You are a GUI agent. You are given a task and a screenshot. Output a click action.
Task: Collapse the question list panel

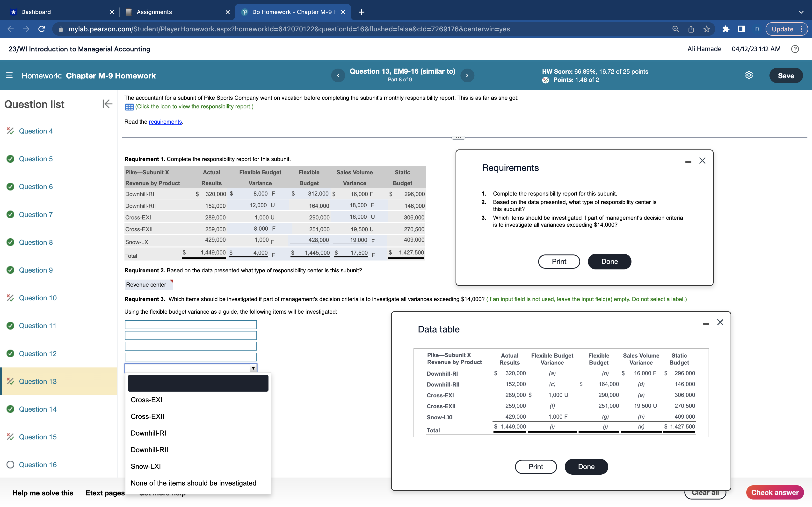click(x=107, y=104)
